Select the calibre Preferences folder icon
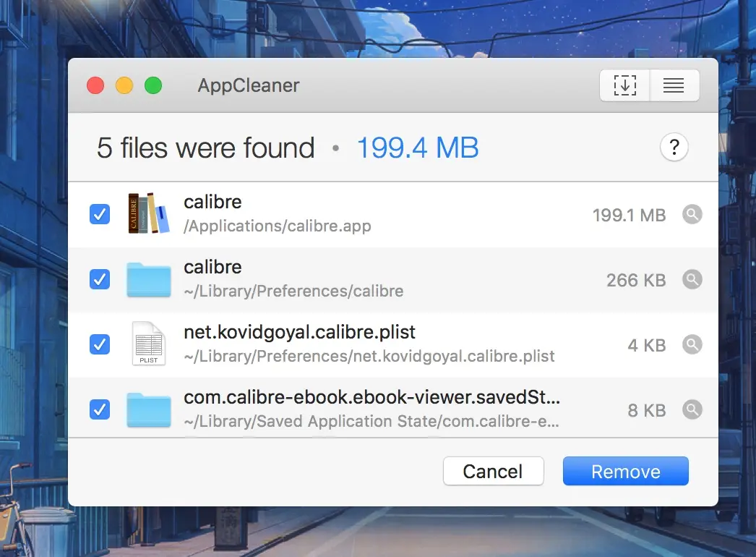 (148, 279)
